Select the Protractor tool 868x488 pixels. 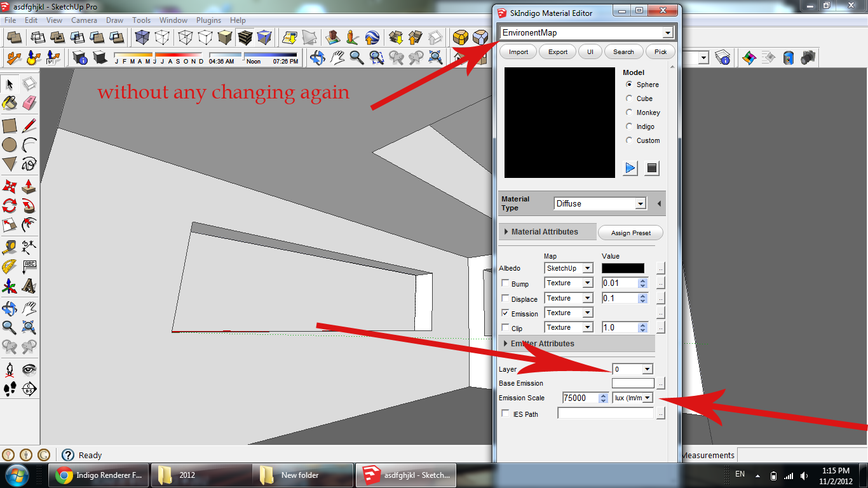(10, 266)
